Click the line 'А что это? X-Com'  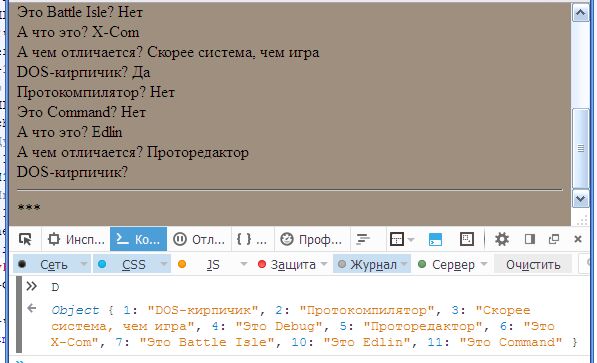(x=78, y=32)
